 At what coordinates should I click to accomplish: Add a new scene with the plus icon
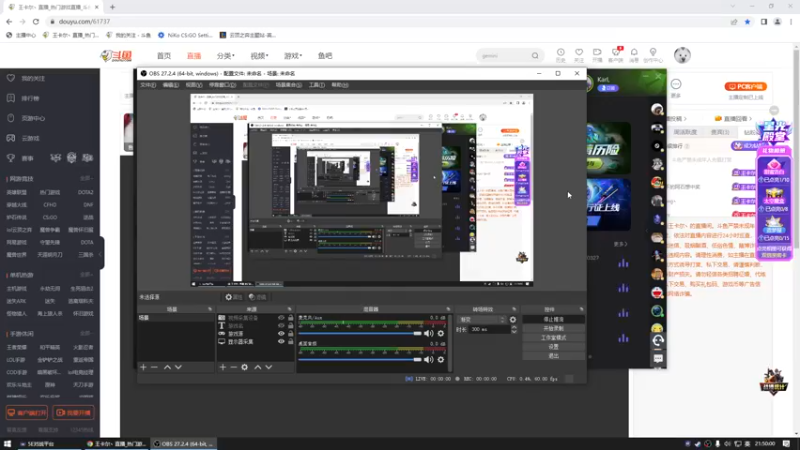click(x=143, y=367)
